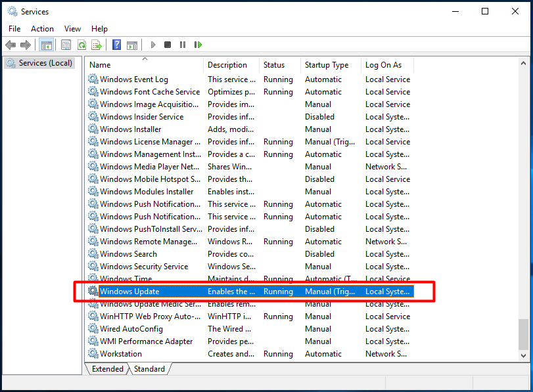Restart the service using Restart icon
Image resolution: width=533 pixels, height=392 pixels.
pyautogui.click(x=198, y=45)
